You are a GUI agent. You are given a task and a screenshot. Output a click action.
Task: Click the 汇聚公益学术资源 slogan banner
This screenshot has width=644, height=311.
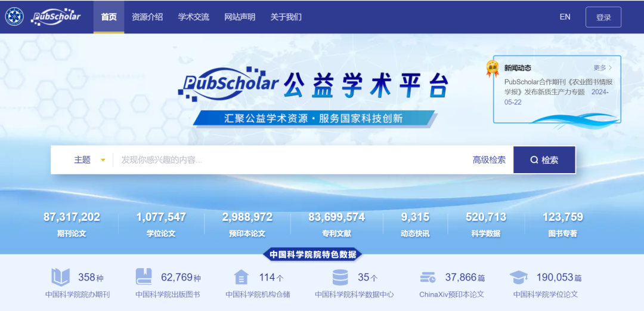click(314, 118)
